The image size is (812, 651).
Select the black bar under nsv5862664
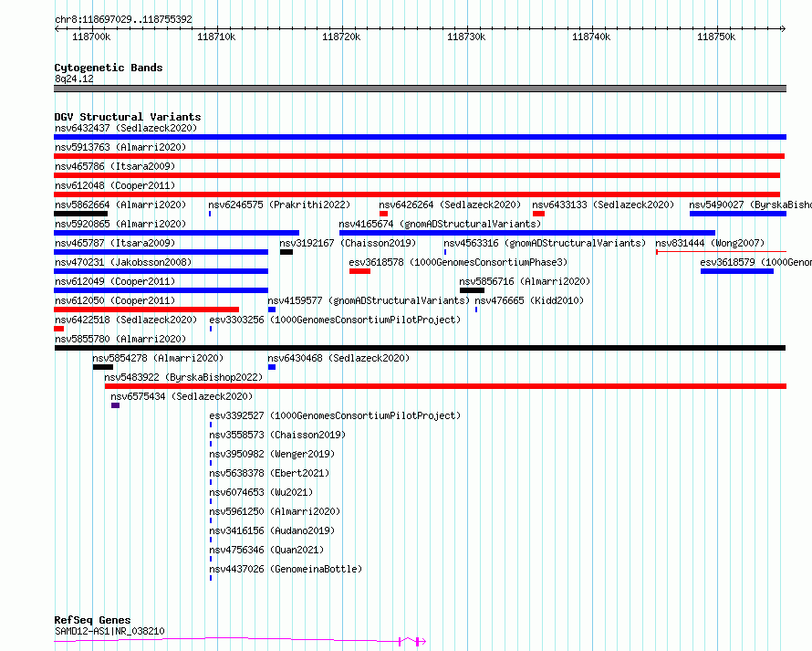pos(81,214)
